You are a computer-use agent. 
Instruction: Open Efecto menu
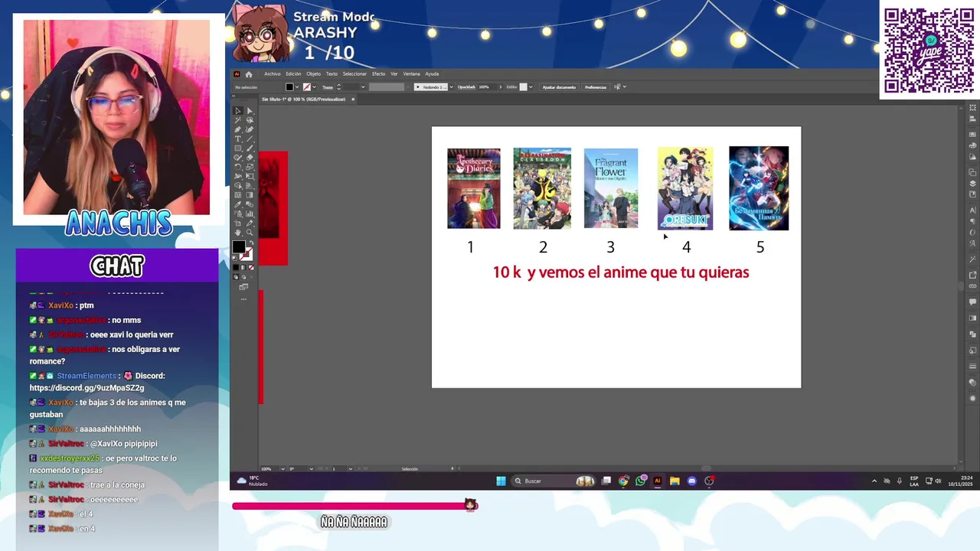(x=379, y=73)
